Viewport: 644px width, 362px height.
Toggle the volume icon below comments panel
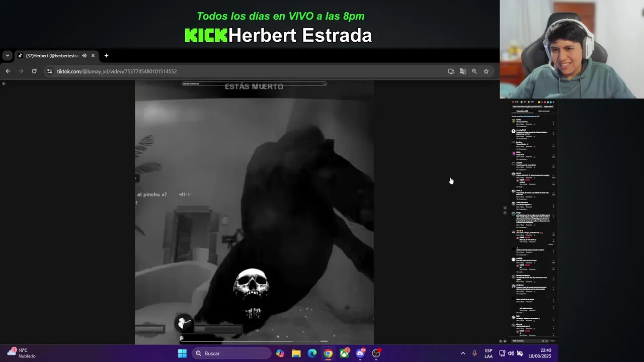pos(505,341)
